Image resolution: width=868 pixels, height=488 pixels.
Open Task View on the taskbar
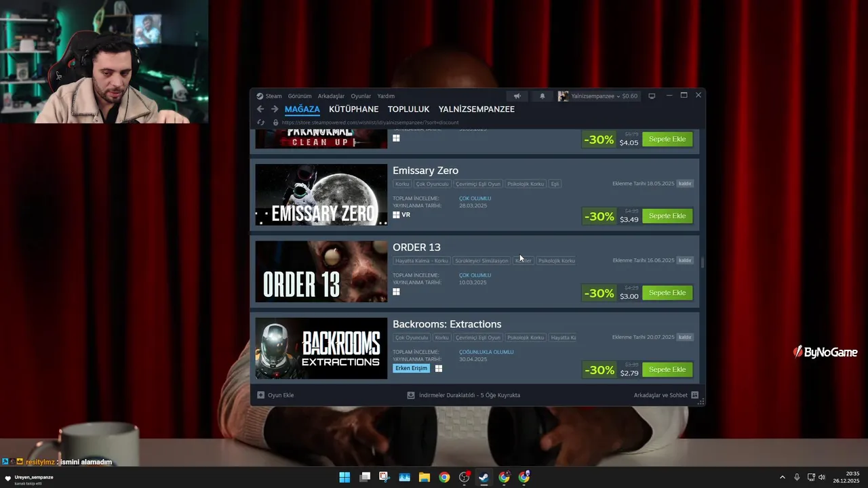tap(365, 477)
